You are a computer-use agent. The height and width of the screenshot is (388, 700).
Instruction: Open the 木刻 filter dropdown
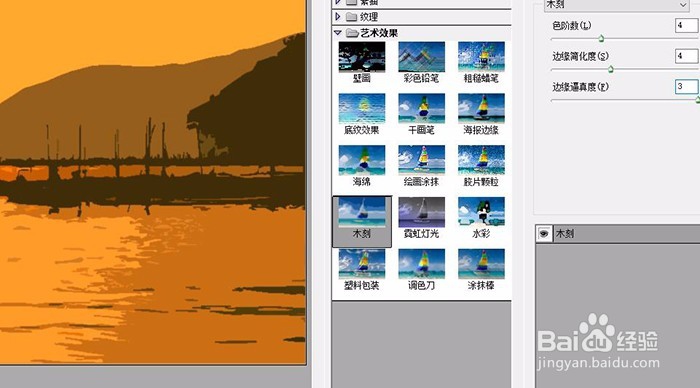[x=617, y=5]
